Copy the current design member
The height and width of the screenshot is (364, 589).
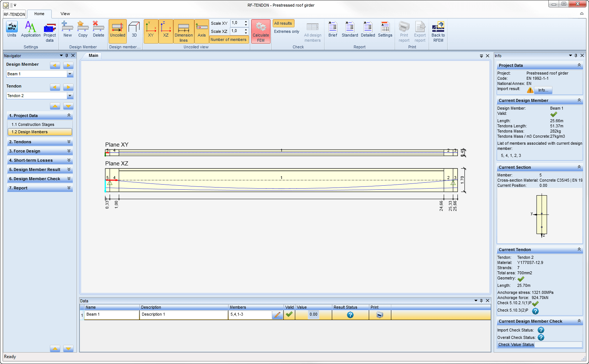tap(83, 29)
